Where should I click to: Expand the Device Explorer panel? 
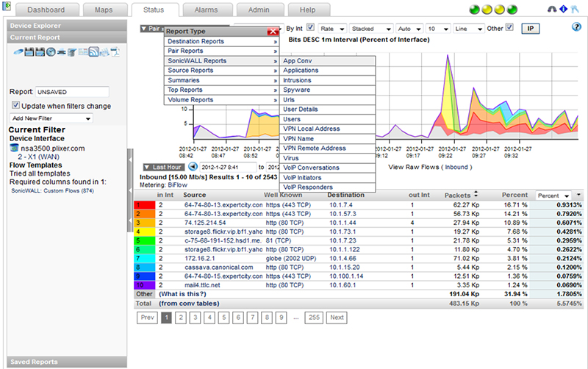(67, 26)
